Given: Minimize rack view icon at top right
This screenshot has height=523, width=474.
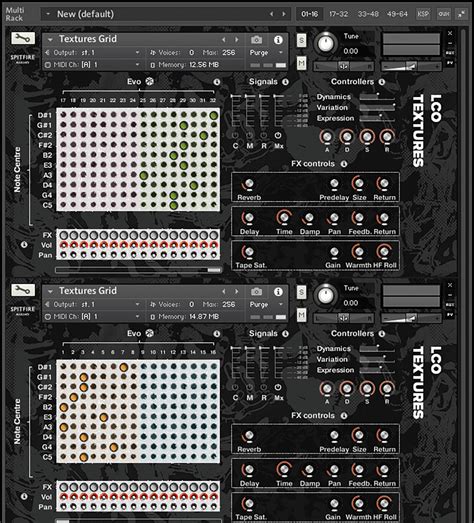Looking at the screenshot, I should [x=461, y=14].
